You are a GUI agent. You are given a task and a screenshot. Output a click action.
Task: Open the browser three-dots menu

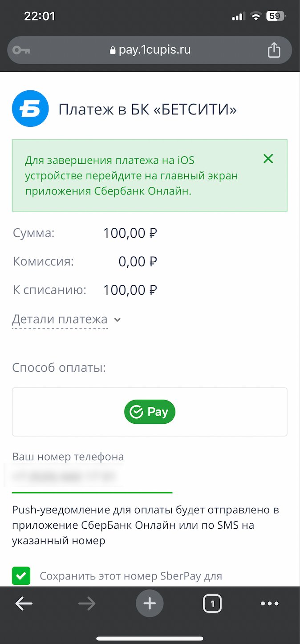coord(270,603)
